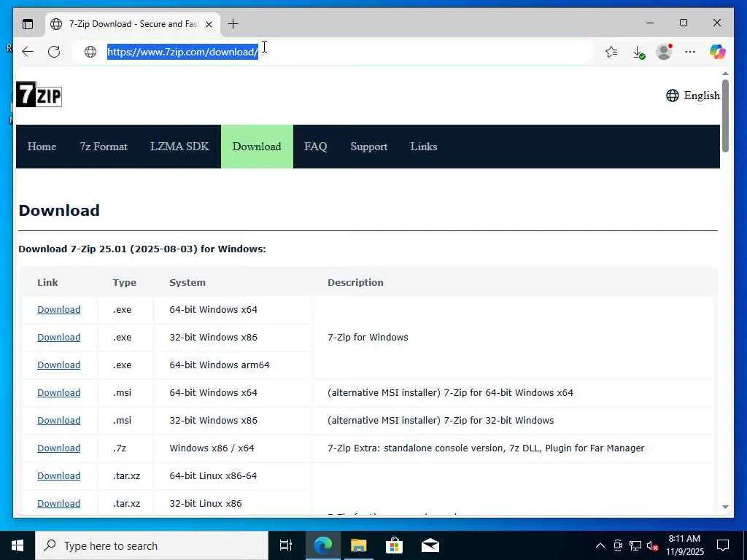Click the Meet Now tray icon
The height and width of the screenshot is (560, 747).
click(x=618, y=545)
